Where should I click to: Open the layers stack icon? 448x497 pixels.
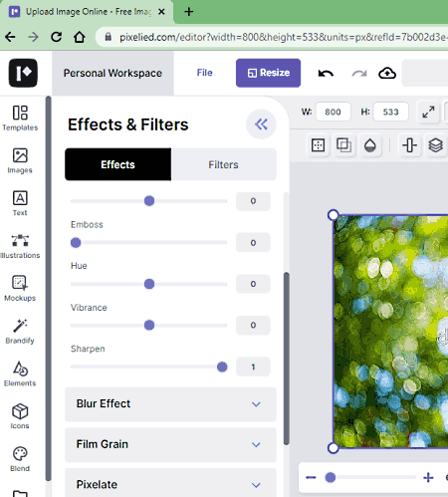click(x=435, y=145)
